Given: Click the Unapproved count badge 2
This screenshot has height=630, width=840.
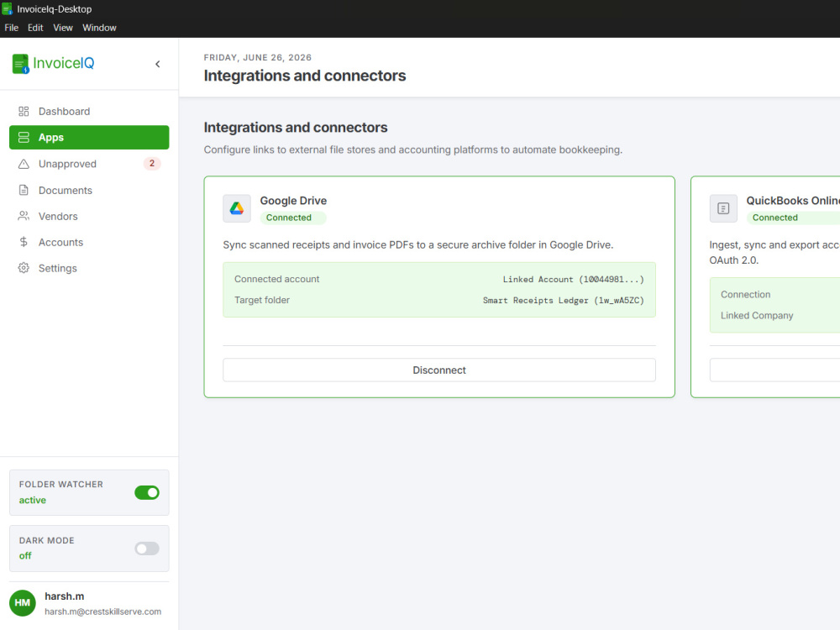Looking at the screenshot, I should [151, 164].
